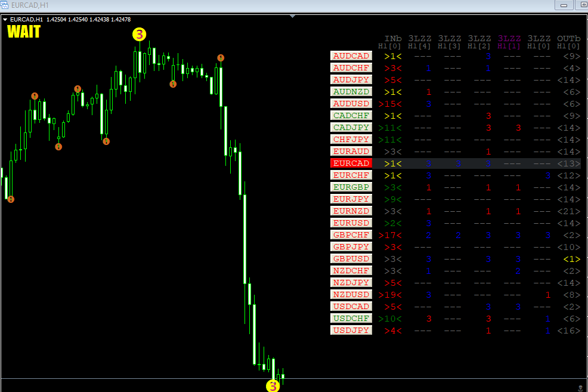
Task: Click the chart shift triangle on the top edge
Action: point(292,16)
